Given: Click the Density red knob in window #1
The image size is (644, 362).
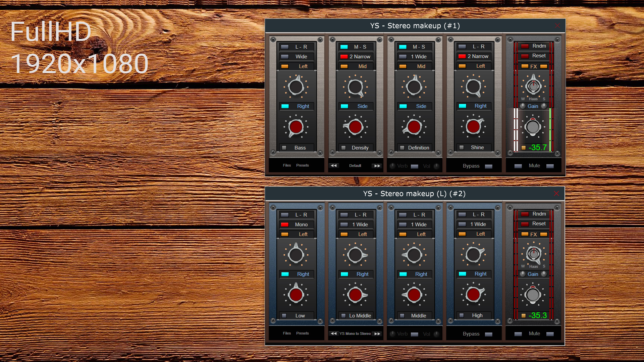Looking at the screenshot, I should [x=355, y=127].
